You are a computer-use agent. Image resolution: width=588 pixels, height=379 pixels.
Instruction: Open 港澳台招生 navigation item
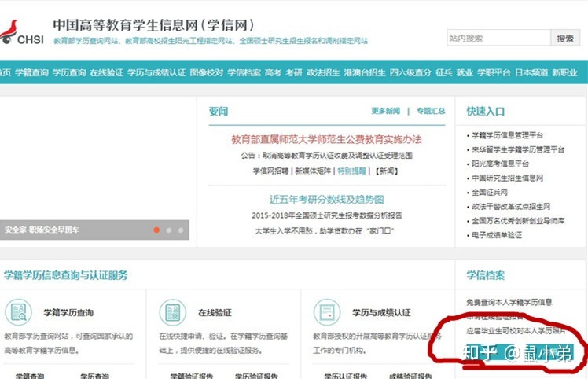click(x=365, y=72)
